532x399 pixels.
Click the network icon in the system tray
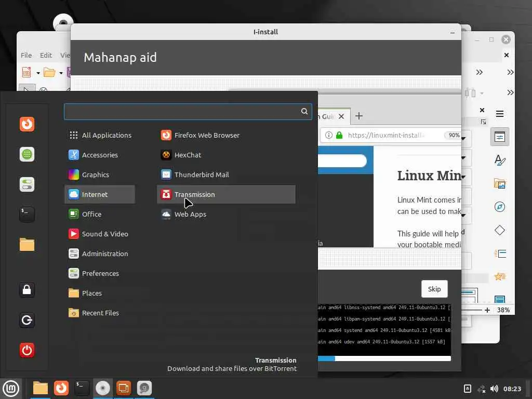tap(481, 389)
